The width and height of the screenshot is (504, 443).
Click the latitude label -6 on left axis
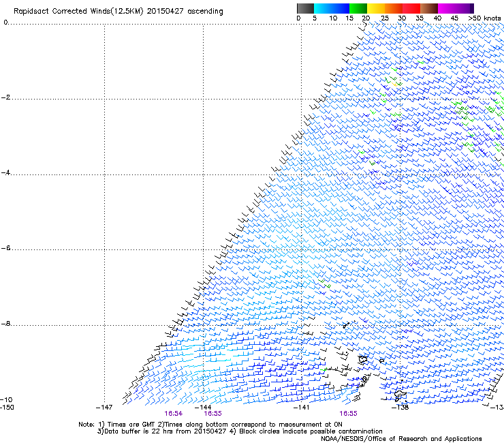tap(5, 248)
